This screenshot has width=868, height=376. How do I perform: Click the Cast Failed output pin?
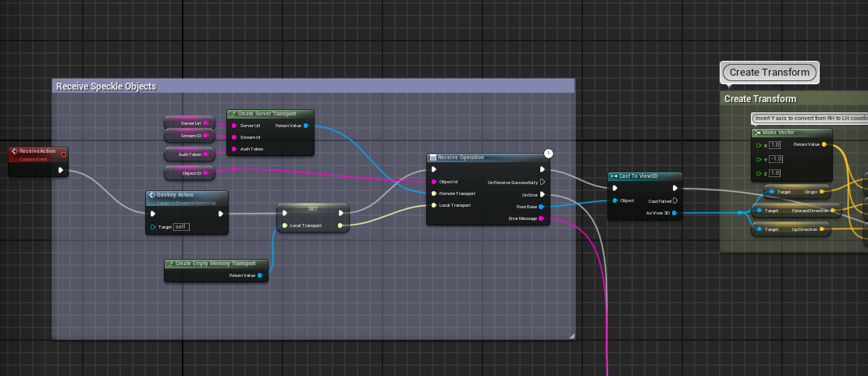[x=674, y=200]
